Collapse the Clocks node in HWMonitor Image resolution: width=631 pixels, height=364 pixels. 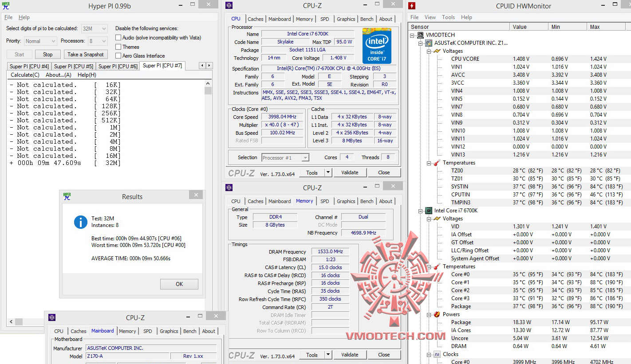(429, 354)
